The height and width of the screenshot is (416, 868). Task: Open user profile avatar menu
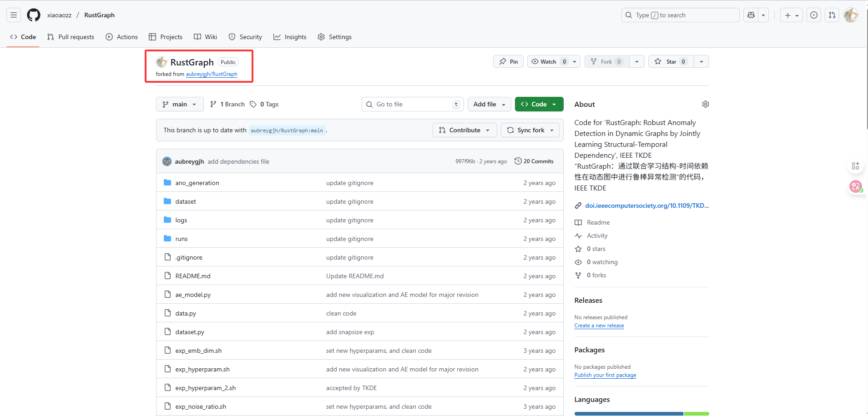[x=851, y=15]
